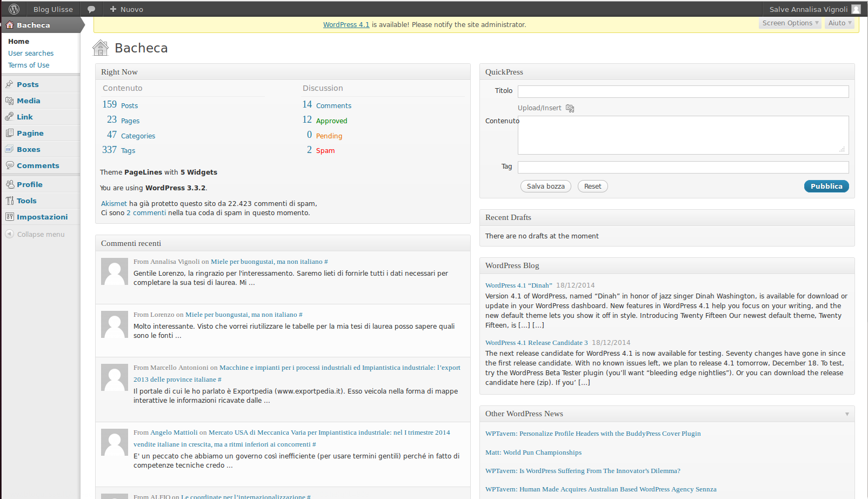Image resolution: width=868 pixels, height=499 pixels.
Task: Open the 2 commenti spam queue link
Action: [146, 212]
